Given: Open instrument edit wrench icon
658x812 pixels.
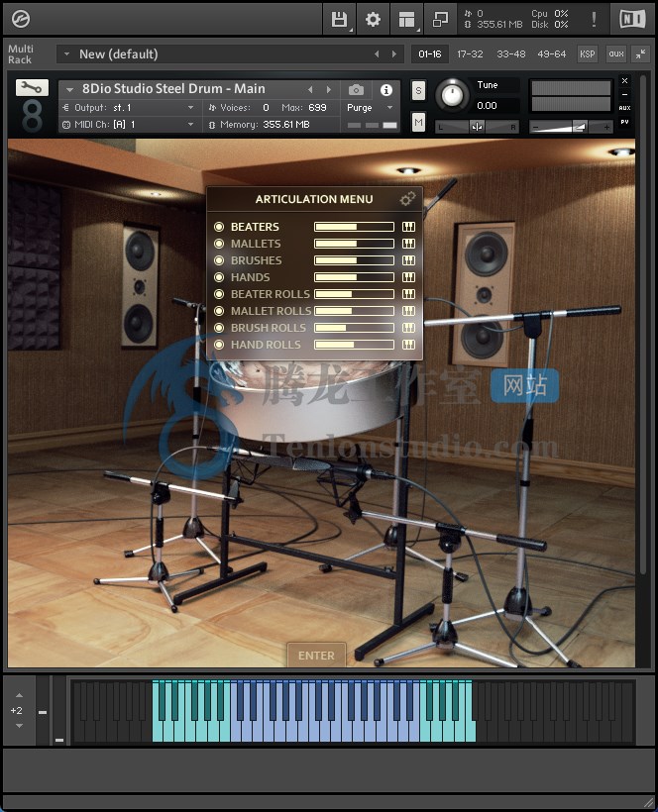Looking at the screenshot, I should (x=32, y=87).
